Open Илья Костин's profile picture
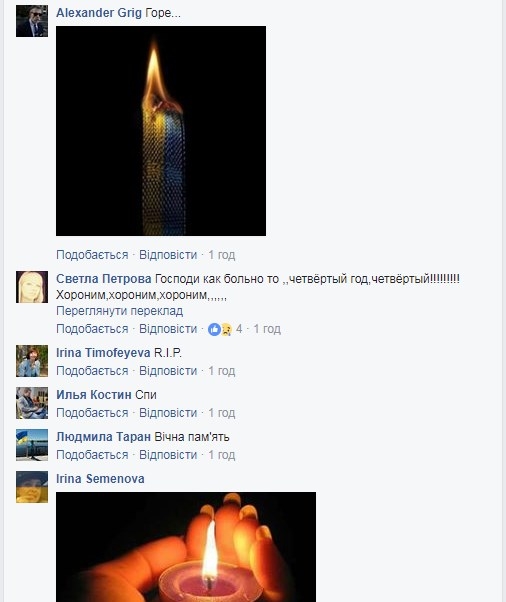506x602 pixels. click(32, 403)
